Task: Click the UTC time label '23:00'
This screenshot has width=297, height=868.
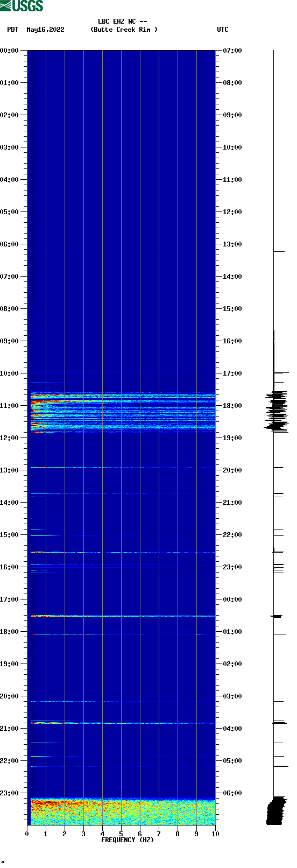Action: coord(232,567)
